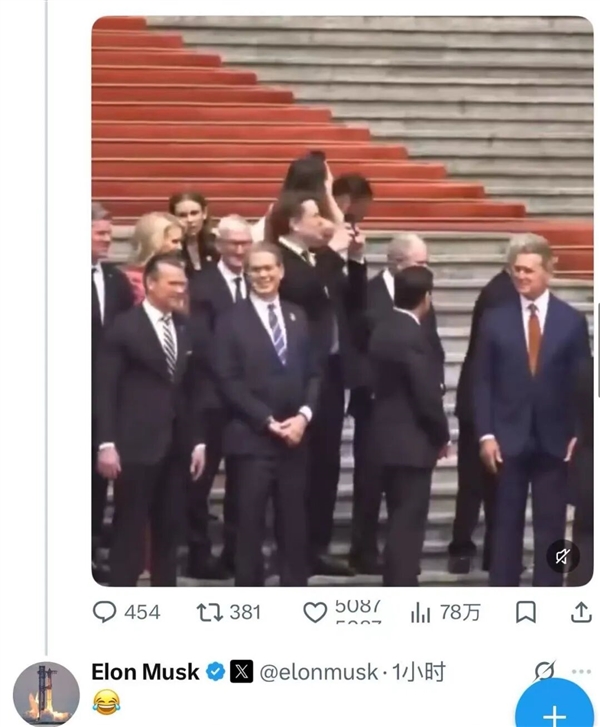Open Elon Musk's rocket profile avatar
The height and width of the screenshot is (727, 600).
(x=46, y=694)
